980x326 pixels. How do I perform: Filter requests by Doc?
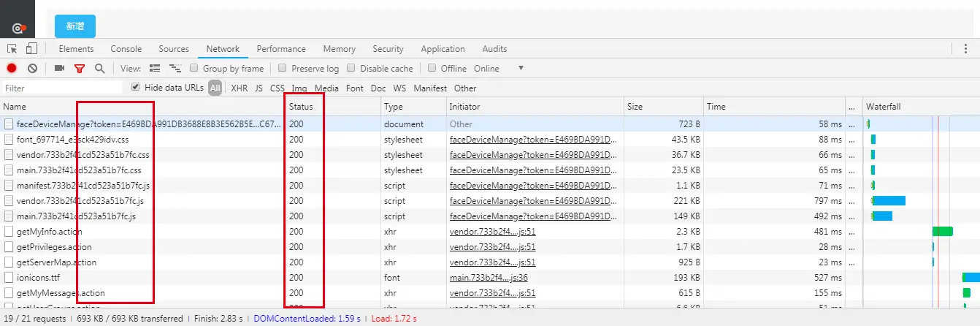click(378, 88)
